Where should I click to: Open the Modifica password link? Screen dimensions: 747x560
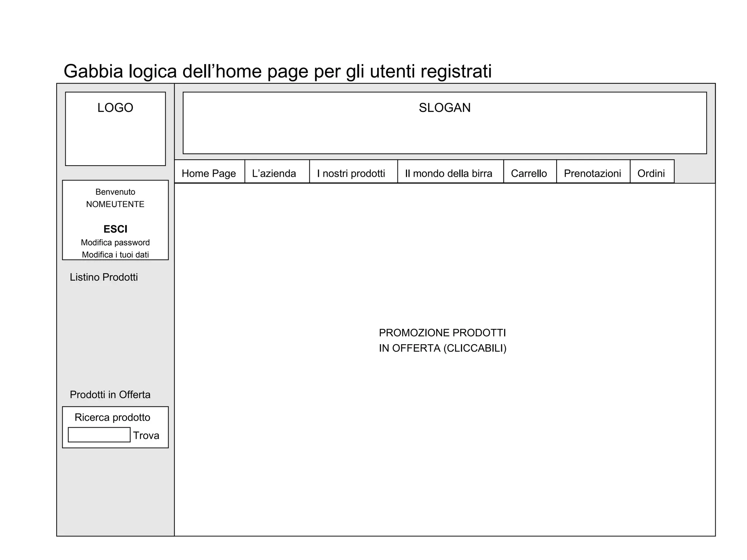point(115,242)
